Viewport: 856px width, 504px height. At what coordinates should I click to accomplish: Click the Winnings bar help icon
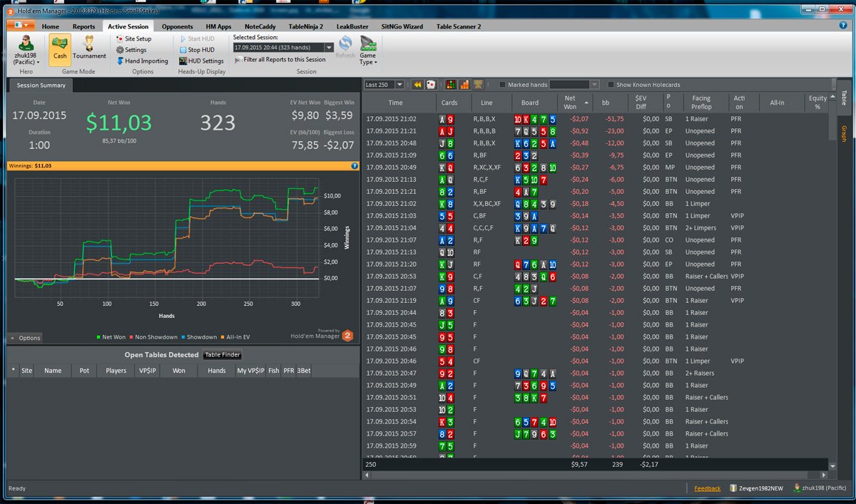click(x=355, y=165)
